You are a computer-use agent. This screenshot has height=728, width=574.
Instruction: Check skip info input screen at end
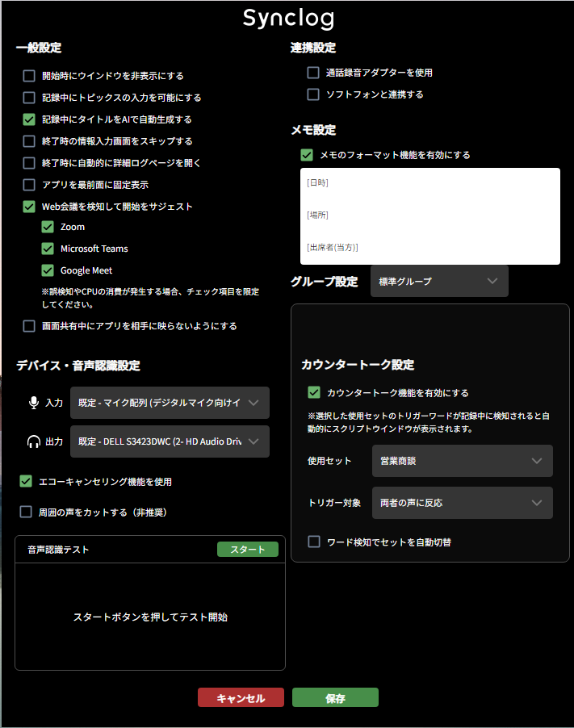tap(29, 141)
